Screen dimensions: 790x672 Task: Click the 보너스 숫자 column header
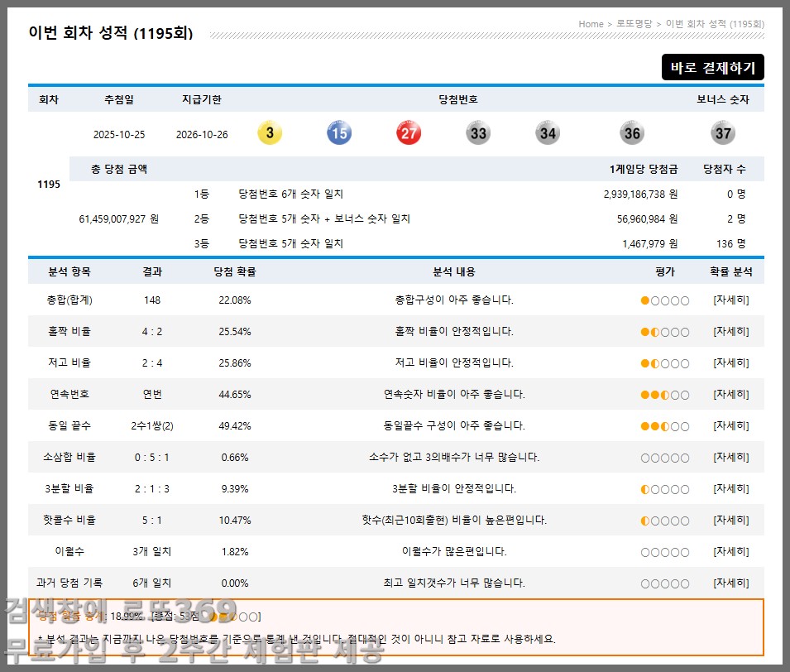pyautogui.click(x=723, y=99)
